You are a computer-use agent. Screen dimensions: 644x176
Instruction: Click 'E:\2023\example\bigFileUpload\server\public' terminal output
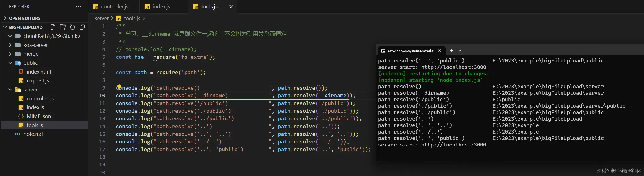(559, 106)
